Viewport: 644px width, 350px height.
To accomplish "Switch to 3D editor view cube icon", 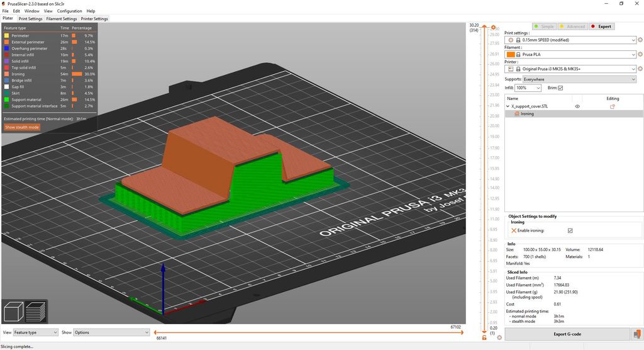I will pyautogui.click(x=14, y=312).
